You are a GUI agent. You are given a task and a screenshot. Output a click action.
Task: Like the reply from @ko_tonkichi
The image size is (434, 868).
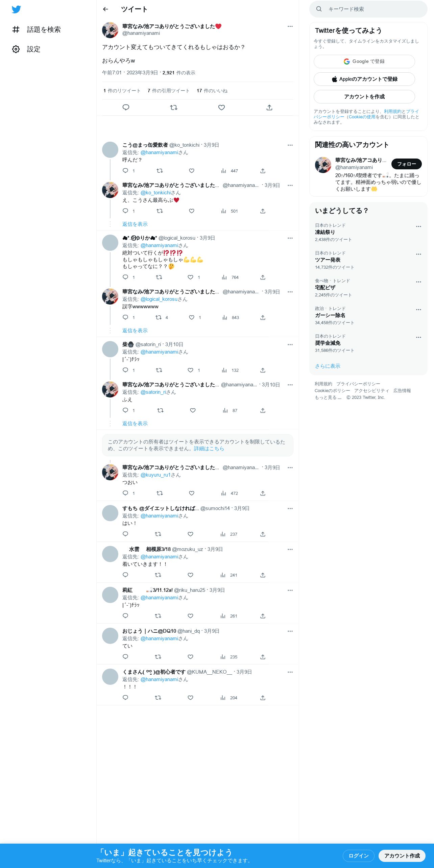pyautogui.click(x=192, y=171)
